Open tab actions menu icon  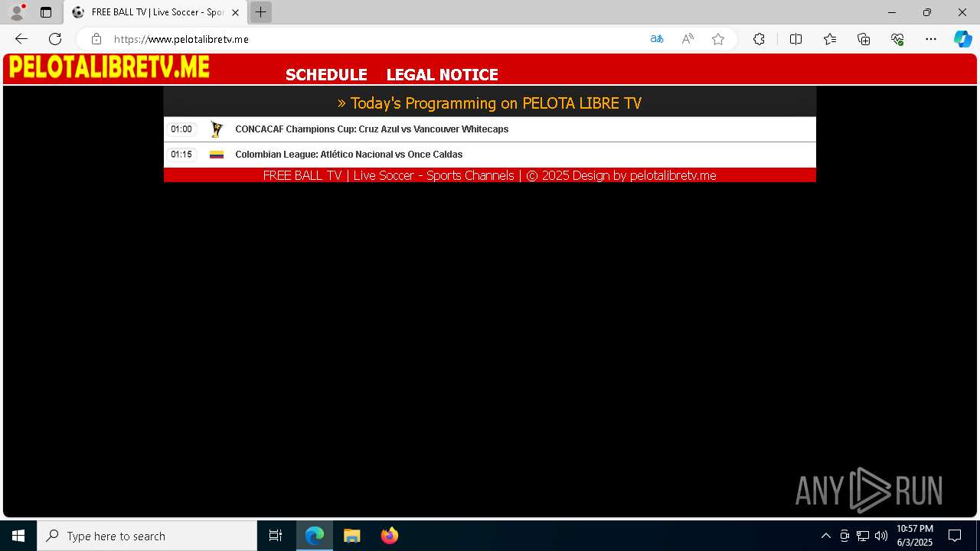point(46,12)
